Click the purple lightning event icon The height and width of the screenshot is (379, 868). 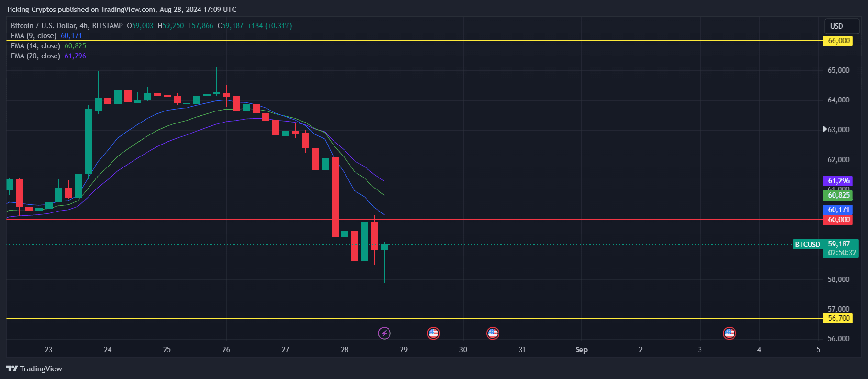384,333
